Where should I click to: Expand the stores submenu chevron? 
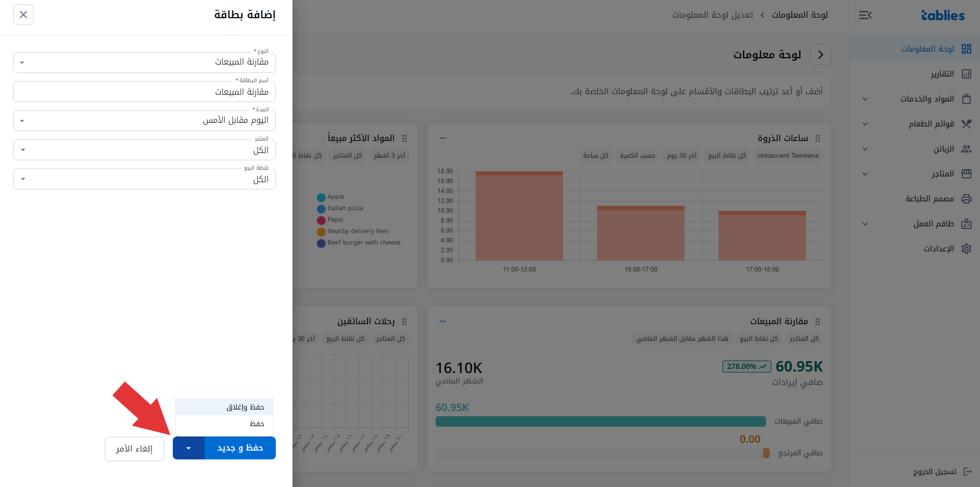[x=865, y=174]
